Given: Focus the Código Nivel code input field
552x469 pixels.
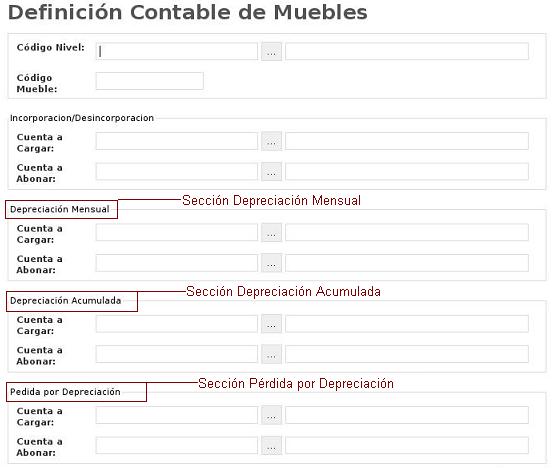Looking at the screenshot, I should click(176, 51).
